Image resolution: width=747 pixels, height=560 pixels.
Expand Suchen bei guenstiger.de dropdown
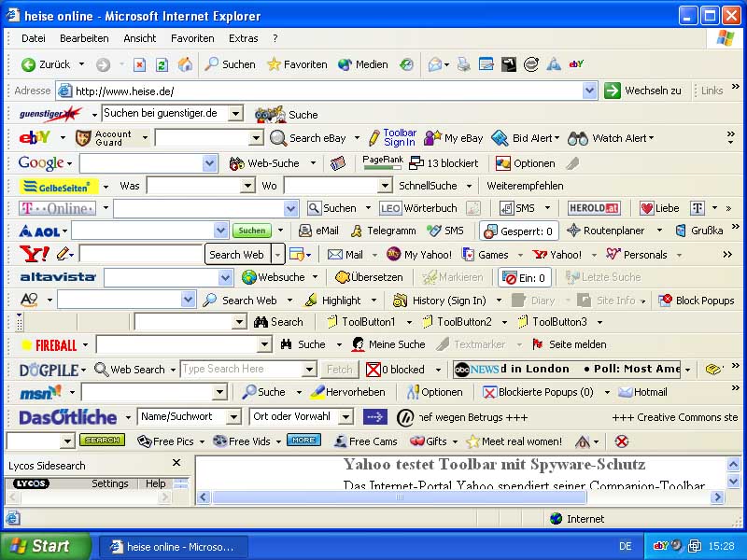tap(235, 113)
